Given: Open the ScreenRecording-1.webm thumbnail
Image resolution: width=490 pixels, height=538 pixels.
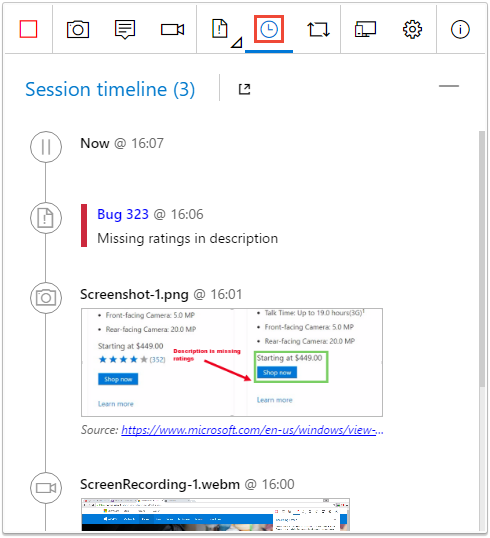Looking at the screenshot, I should coord(215,515).
